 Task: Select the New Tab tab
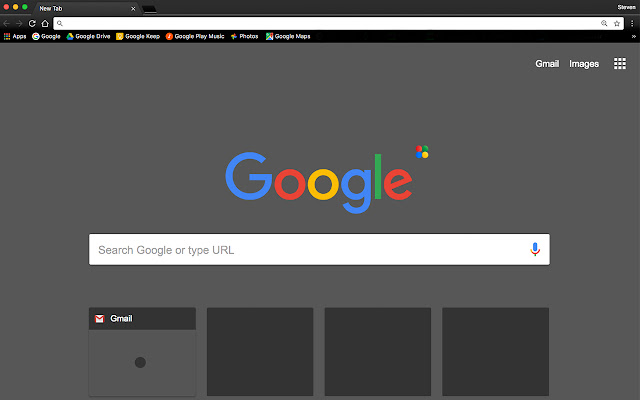click(x=86, y=8)
